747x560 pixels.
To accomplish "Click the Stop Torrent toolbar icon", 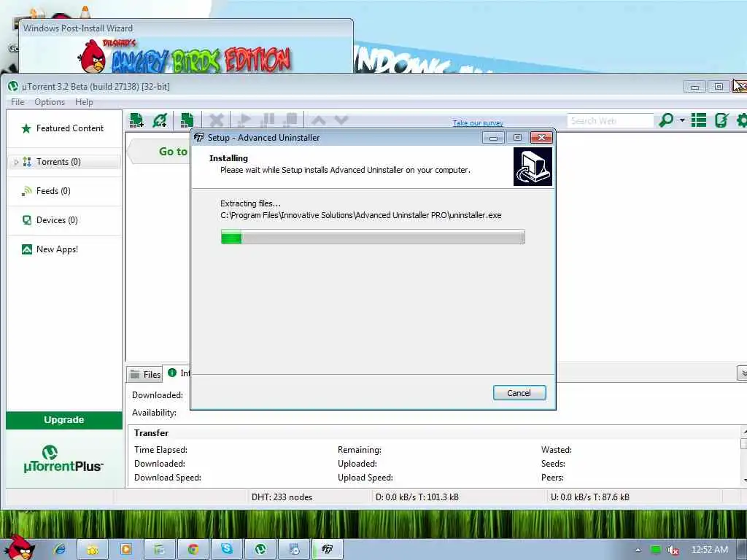I will point(290,120).
